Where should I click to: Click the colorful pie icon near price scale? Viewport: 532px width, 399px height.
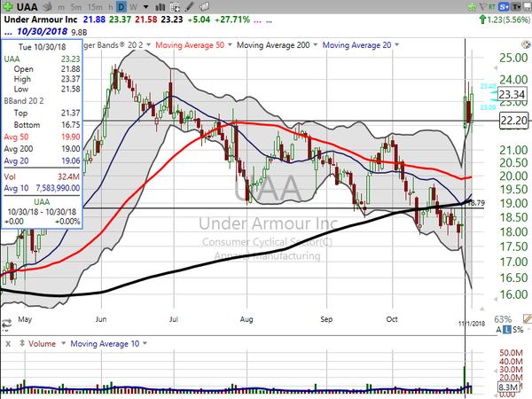pos(526,44)
